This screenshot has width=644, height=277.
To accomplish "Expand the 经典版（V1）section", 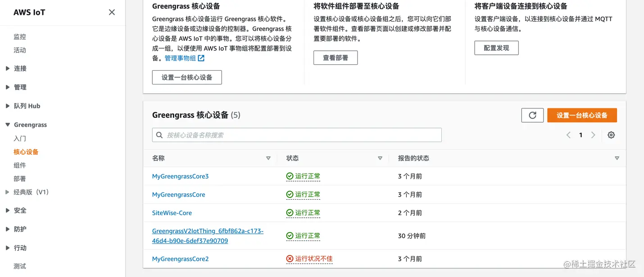I will click(8, 192).
